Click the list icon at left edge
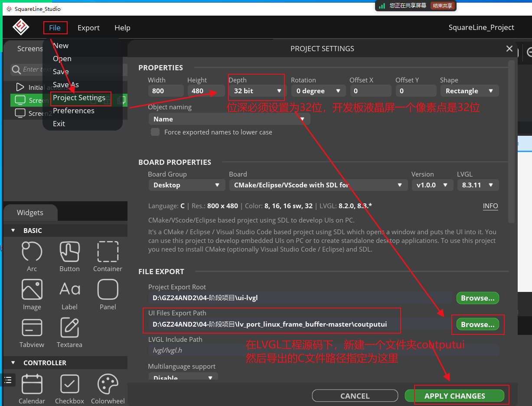Viewport: 532px width, 406px height. pos(8,380)
